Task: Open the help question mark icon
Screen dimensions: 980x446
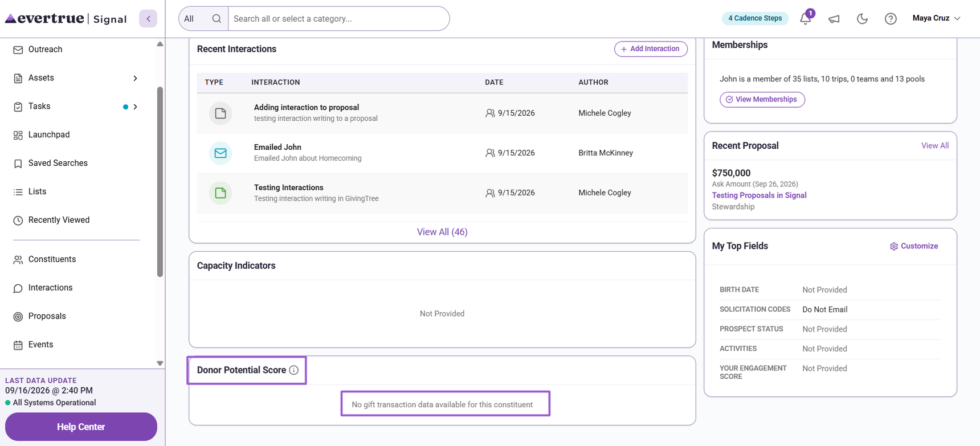Action: [891, 19]
